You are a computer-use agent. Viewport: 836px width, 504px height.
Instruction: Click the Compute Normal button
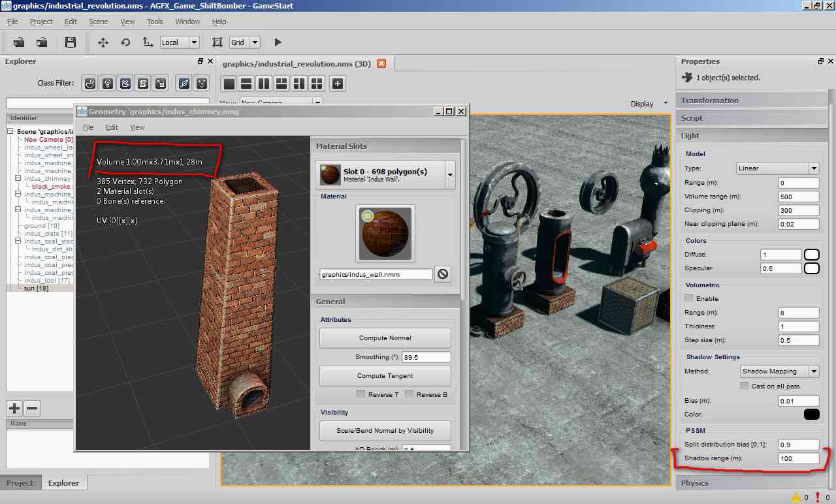click(385, 338)
